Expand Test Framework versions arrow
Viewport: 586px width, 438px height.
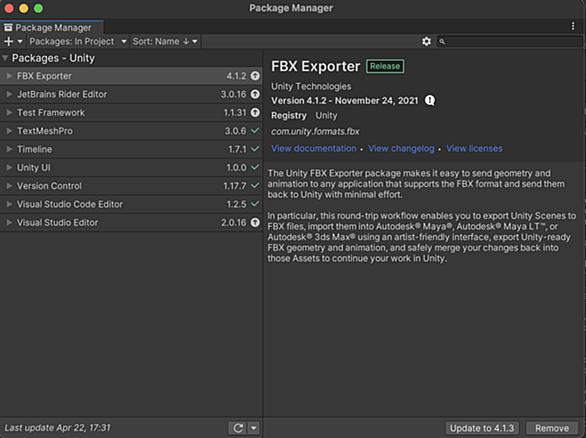[9, 112]
